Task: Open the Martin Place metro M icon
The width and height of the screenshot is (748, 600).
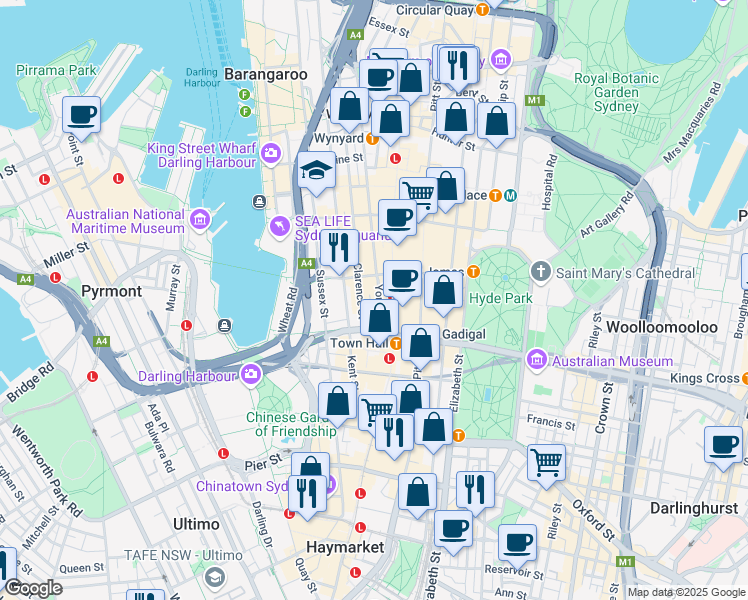Action: (510, 196)
